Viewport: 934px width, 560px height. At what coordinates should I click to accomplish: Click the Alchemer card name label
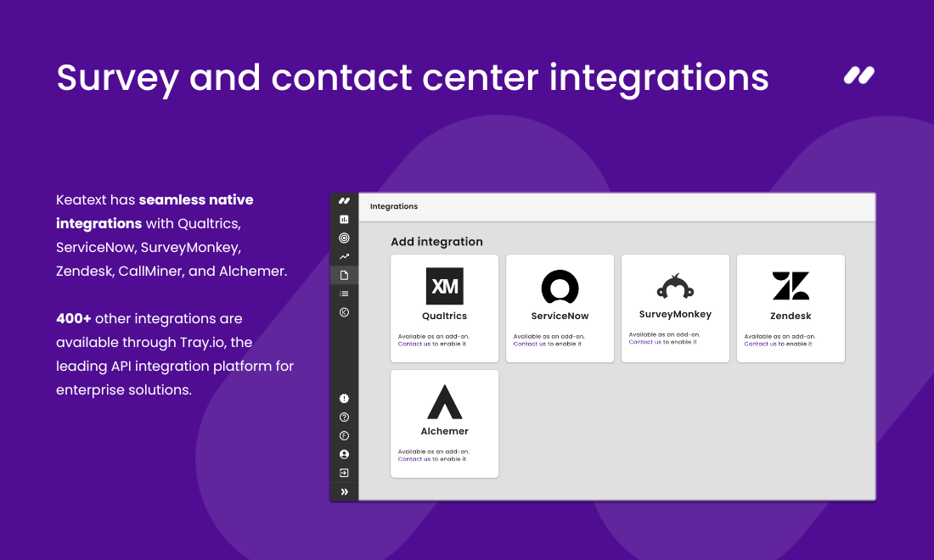click(x=444, y=432)
